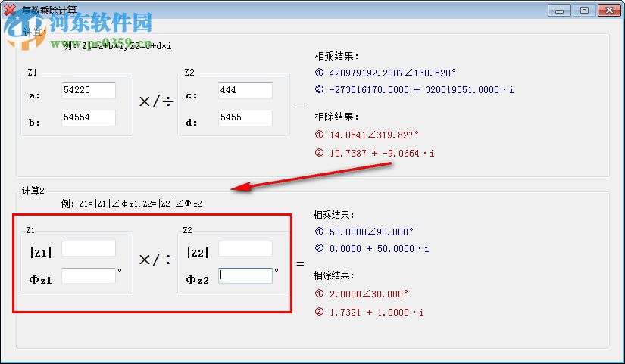This screenshot has height=364, width=625.
Task: Click the ×/÷ operator symbol in 计算2
Action: coord(156,260)
